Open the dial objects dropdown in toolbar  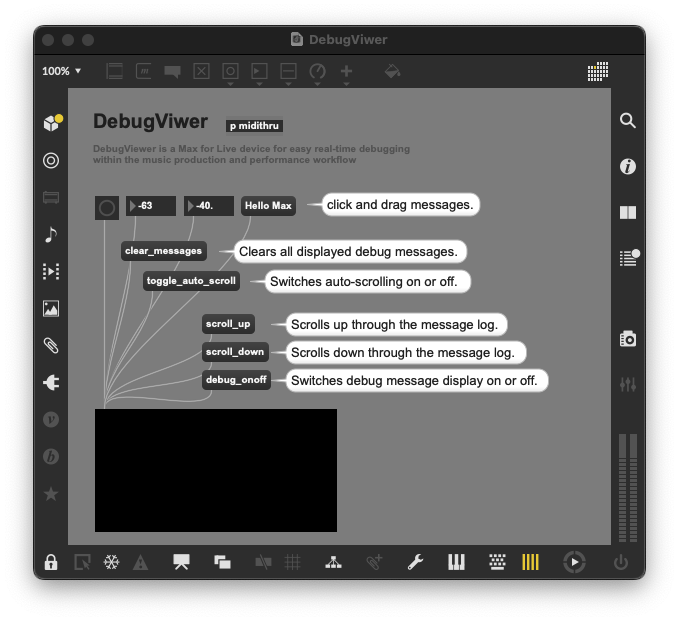coord(317,73)
